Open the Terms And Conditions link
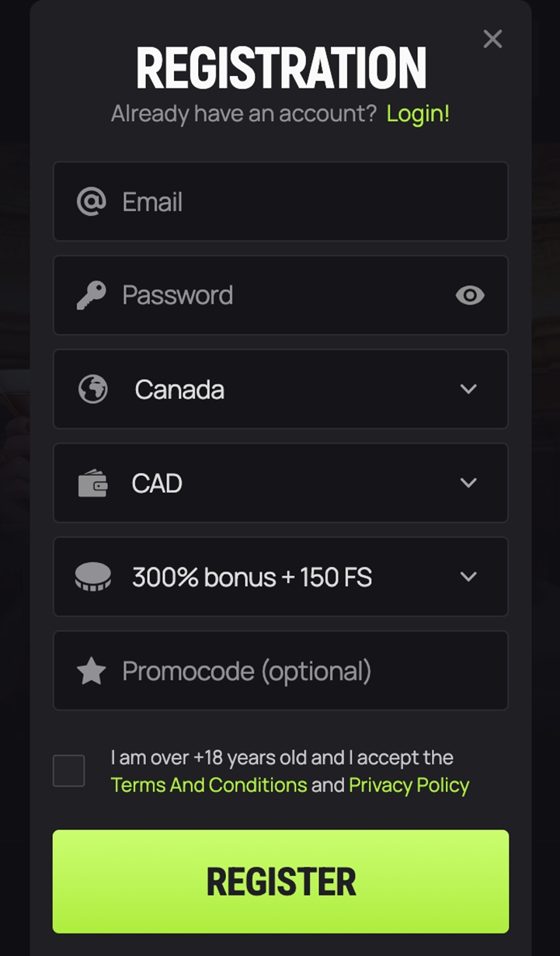560x956 pixels. point(209,785)
